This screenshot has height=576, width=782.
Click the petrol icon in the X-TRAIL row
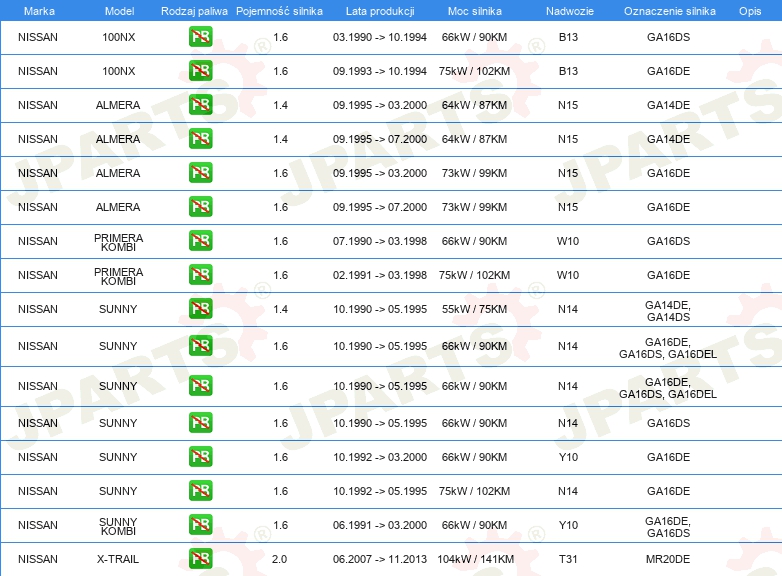200,558
